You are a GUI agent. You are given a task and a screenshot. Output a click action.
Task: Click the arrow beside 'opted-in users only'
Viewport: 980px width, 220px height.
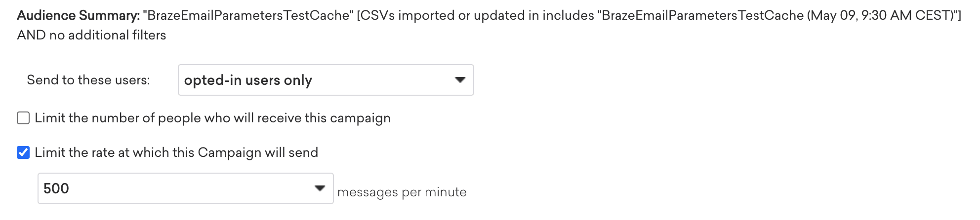(460, 80)
